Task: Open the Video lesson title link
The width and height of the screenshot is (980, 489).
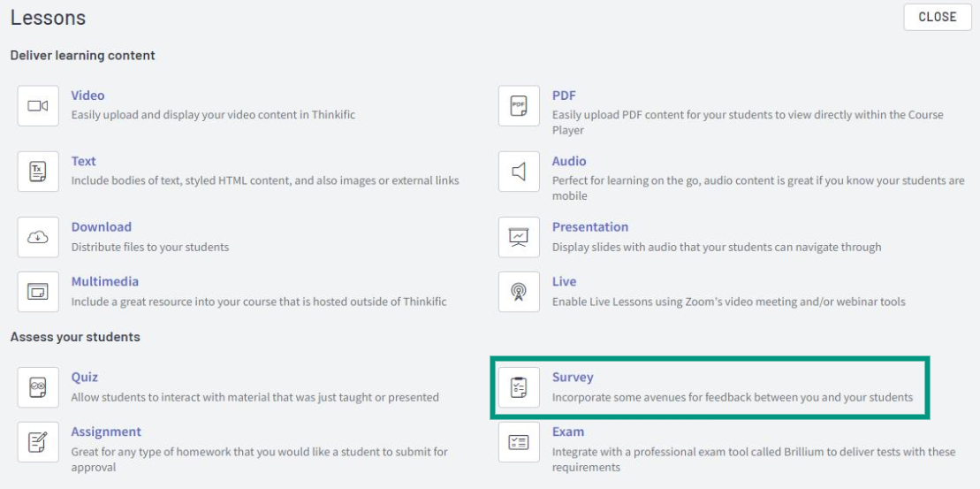Action: click(87, 96)
